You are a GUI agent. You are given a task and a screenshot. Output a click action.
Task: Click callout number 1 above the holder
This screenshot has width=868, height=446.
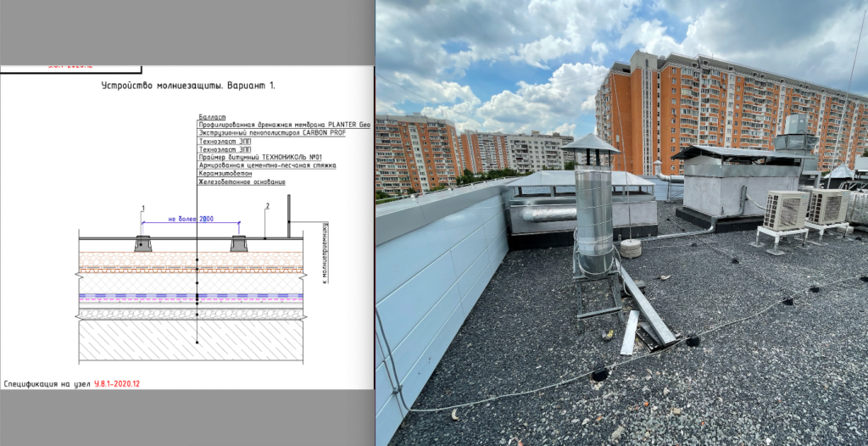click(x=143, y=208)
